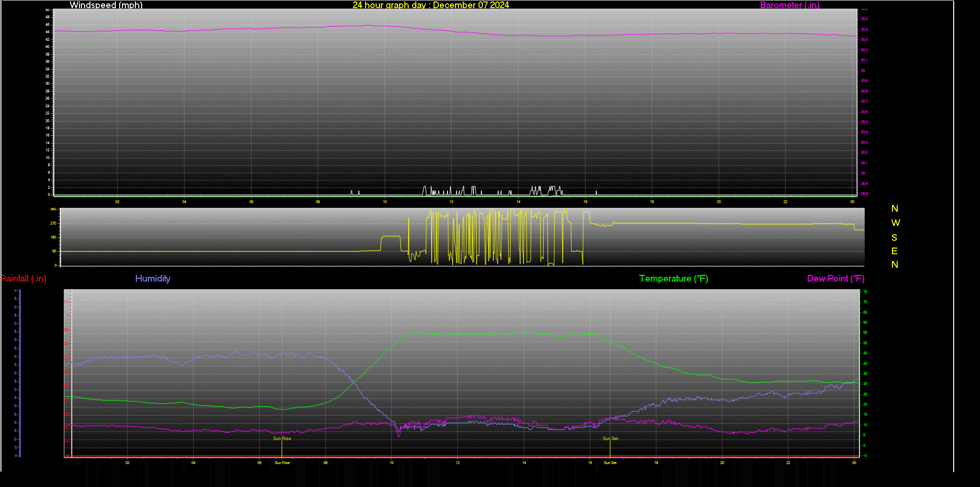Click the '90' tick on wind direction axis
The height and width of the screenshot is (487, 980).
(x=54, y=251)
